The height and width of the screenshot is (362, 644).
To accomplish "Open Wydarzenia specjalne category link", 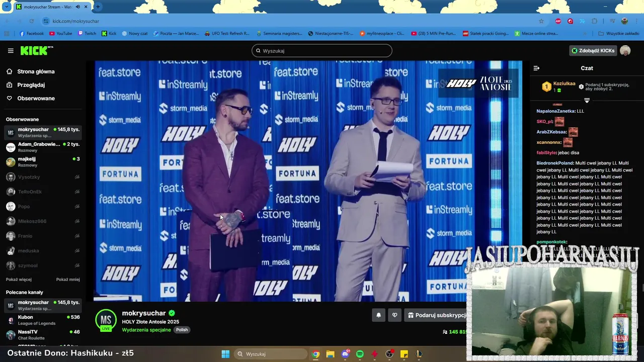I will pyautogui.click(x=146, y=330).
